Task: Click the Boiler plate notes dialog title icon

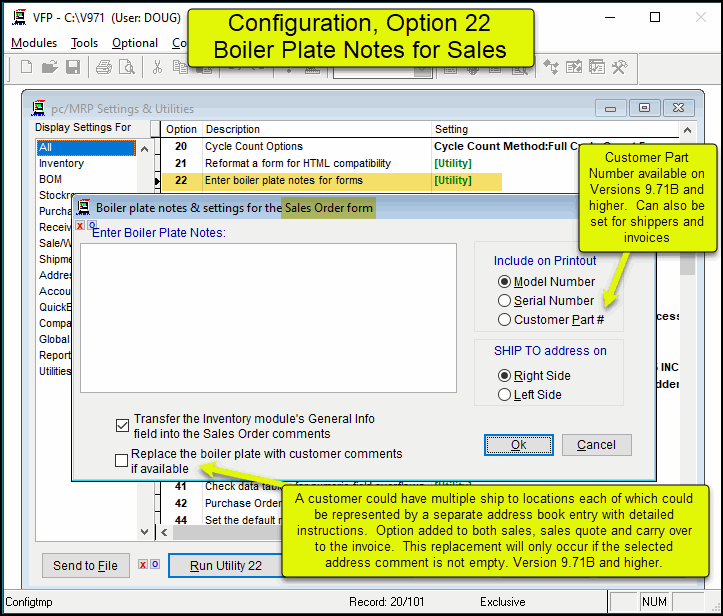Action: pyautogui.click(x=83, y=207)
